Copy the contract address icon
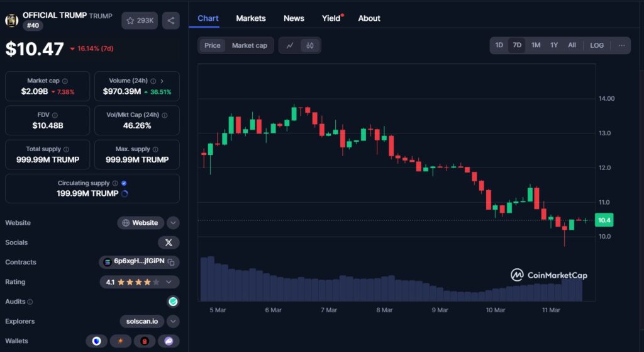 click(x=171, y=262)
